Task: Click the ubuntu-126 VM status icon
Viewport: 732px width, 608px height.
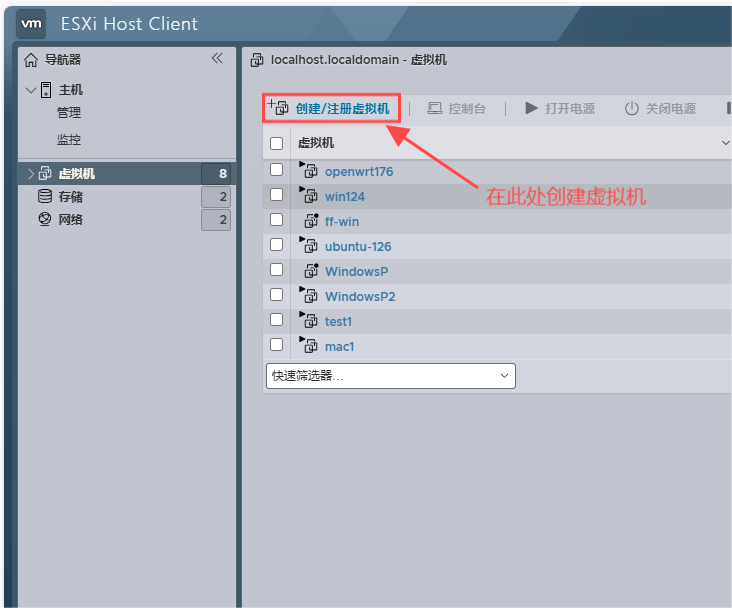Action: click(309, 245)
